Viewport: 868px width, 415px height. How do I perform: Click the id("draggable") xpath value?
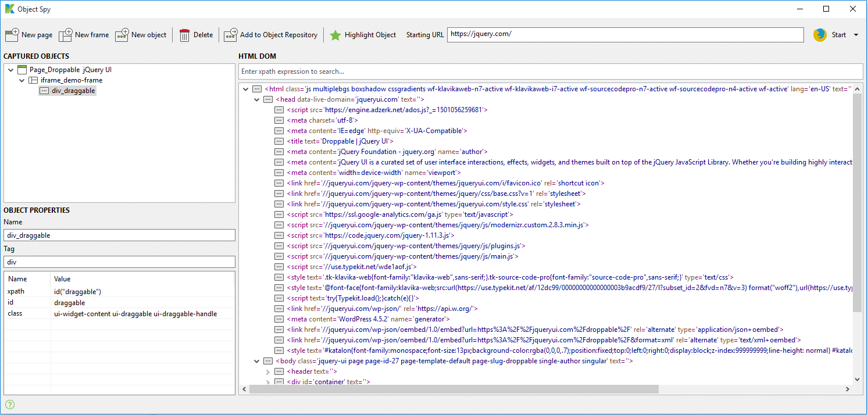[78, 291]
